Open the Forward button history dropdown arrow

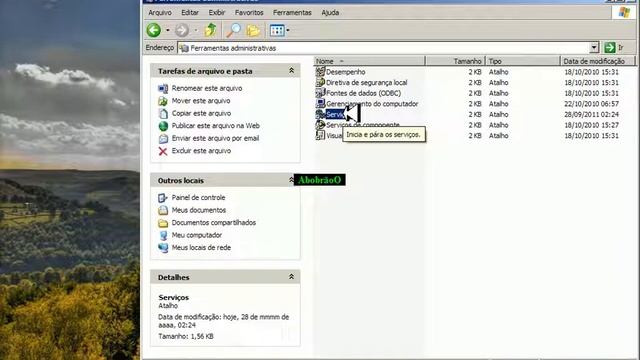[196, 30]
